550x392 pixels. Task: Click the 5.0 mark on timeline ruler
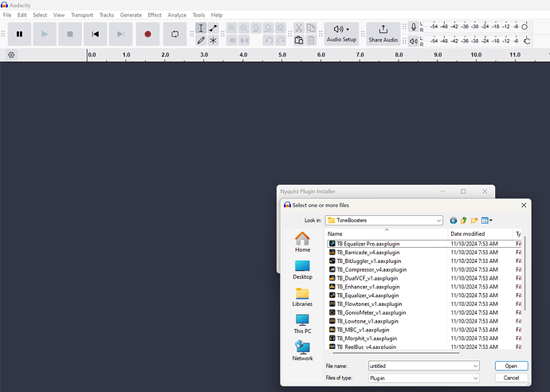coord(282,55)
